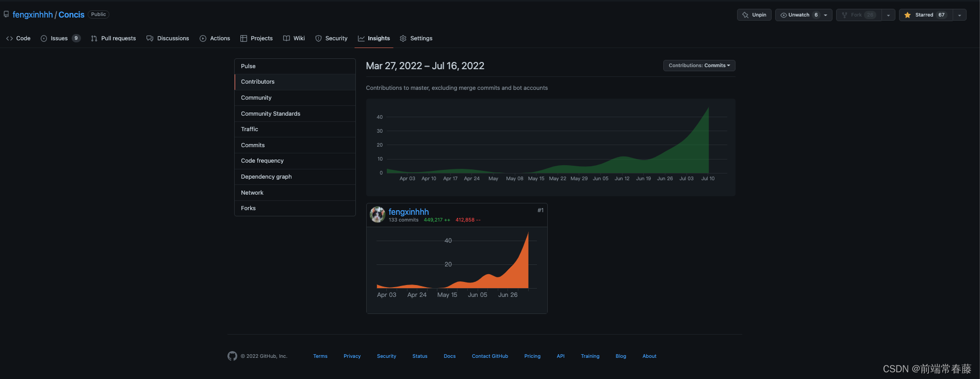The width and height of the screenshot is (980, 379).
Task: Open Forks in the sidebar
Action: tap(295, 208)
